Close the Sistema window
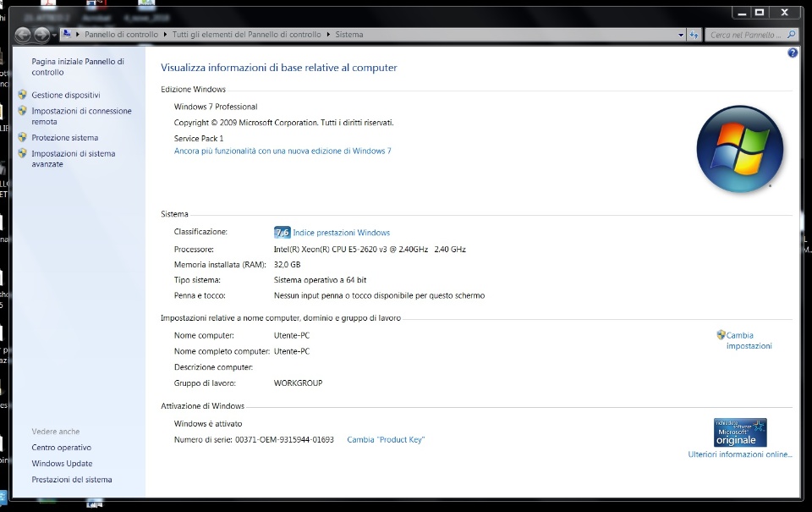 point(785,13)
